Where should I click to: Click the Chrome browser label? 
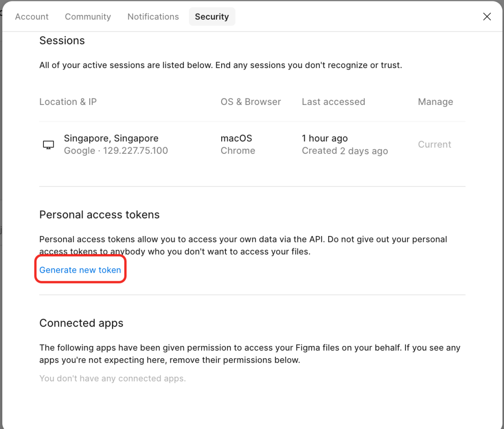[238, 151]
